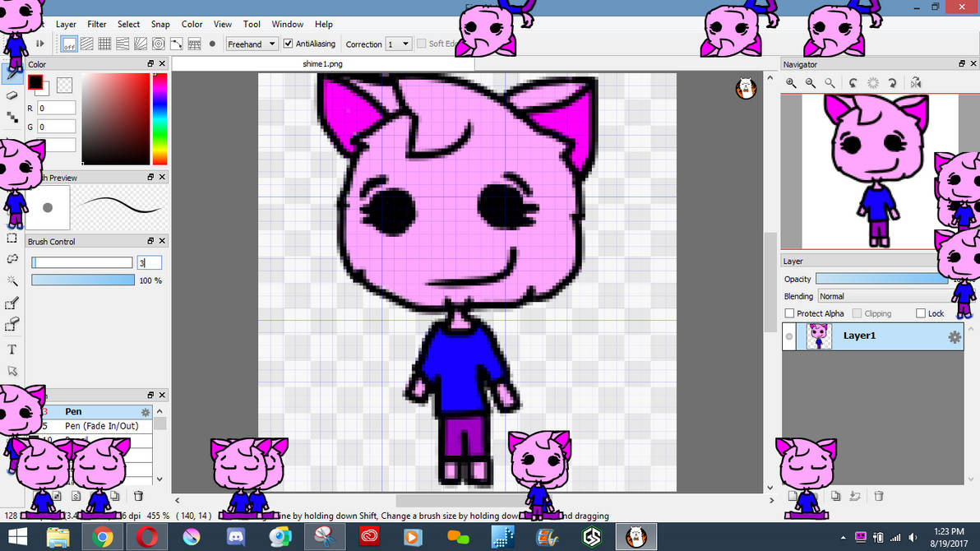980x551 pixels.
Task: Open the Freehand brush type dropdown
Action: point(251,43)
